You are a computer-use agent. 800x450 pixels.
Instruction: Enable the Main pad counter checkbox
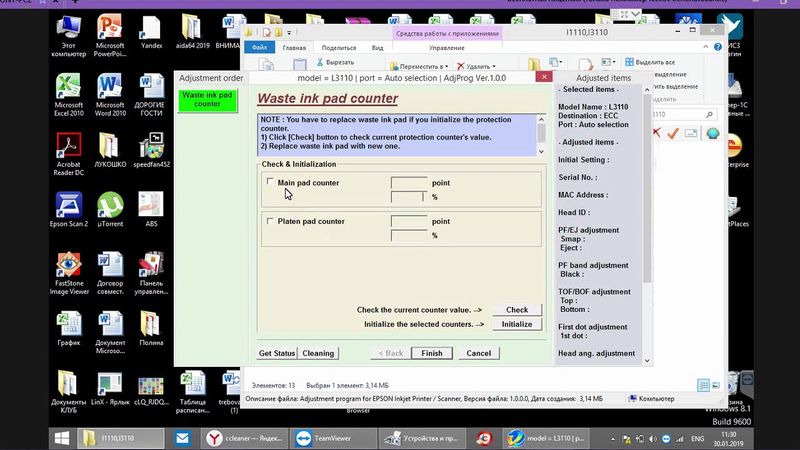tap(270, 183)
